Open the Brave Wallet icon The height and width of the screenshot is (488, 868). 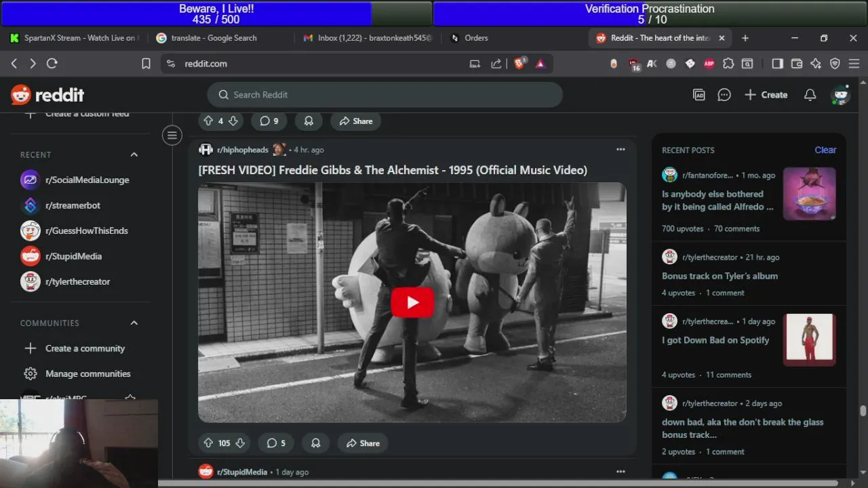[797, 64]
